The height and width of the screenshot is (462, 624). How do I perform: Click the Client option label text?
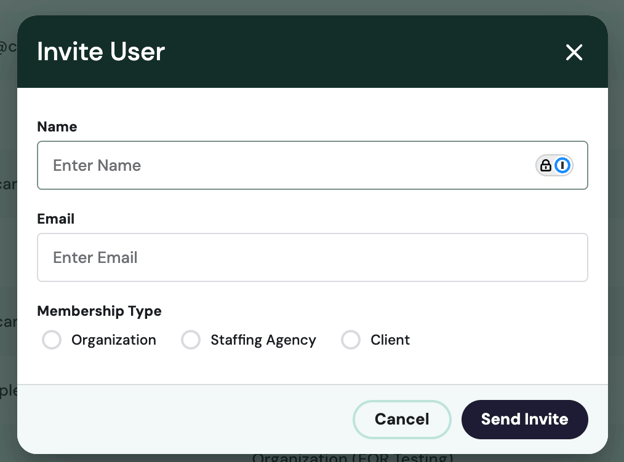[x=390, y=340]
